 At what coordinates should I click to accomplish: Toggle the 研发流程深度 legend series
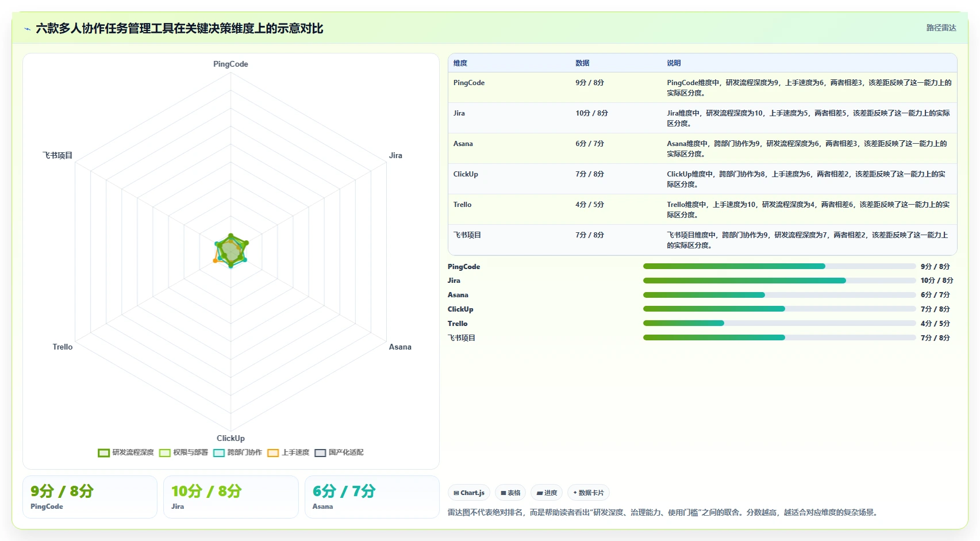click(x=126, y=452)
